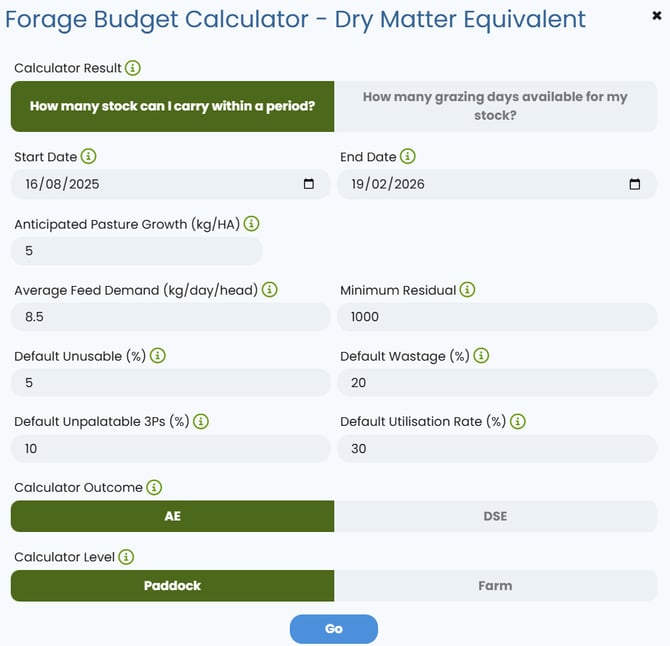The width and height of the screenshot is (670, 646).
Task: Click Default Wastage info icon
Action: point(481,355)
